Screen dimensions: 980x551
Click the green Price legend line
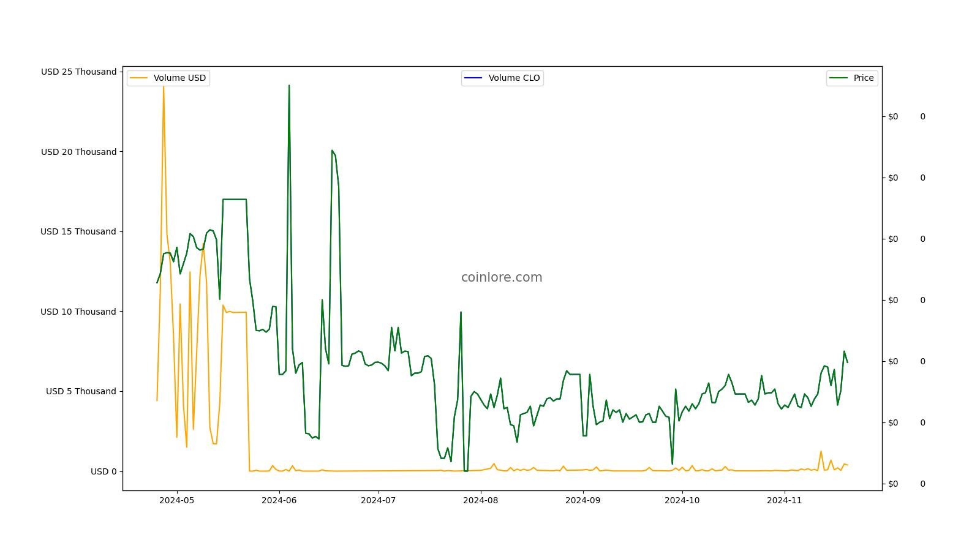(x=839, y=78)
